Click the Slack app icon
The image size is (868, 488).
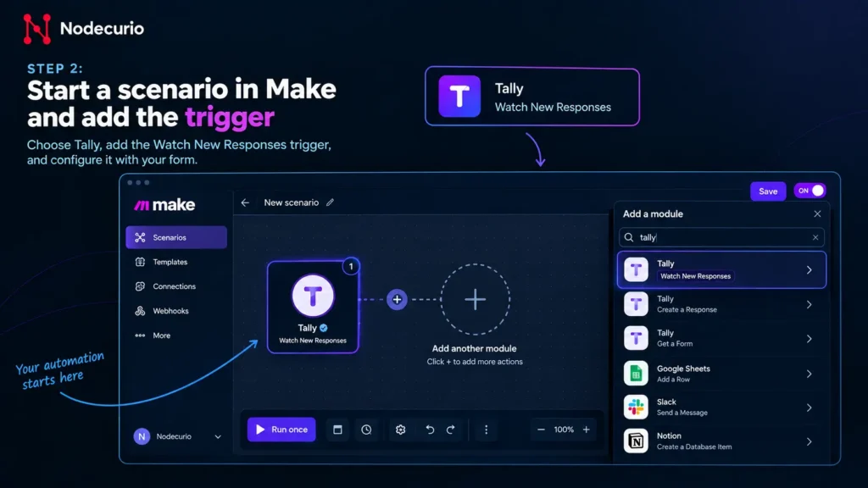[636, 408]
